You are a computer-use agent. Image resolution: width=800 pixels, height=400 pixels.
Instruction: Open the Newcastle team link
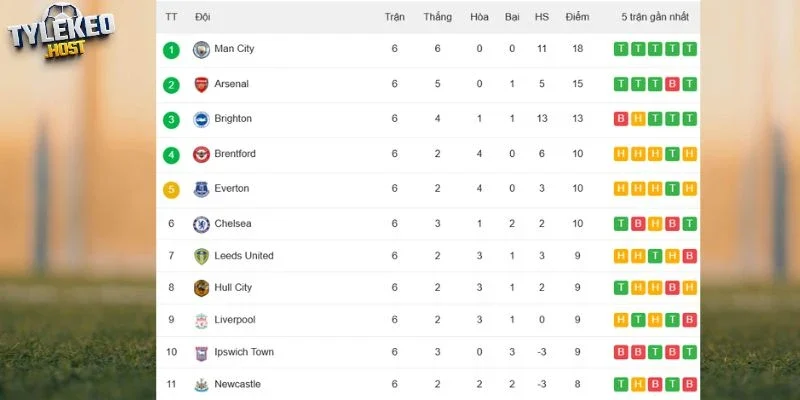pyautogui.click(x=237, y=384)
